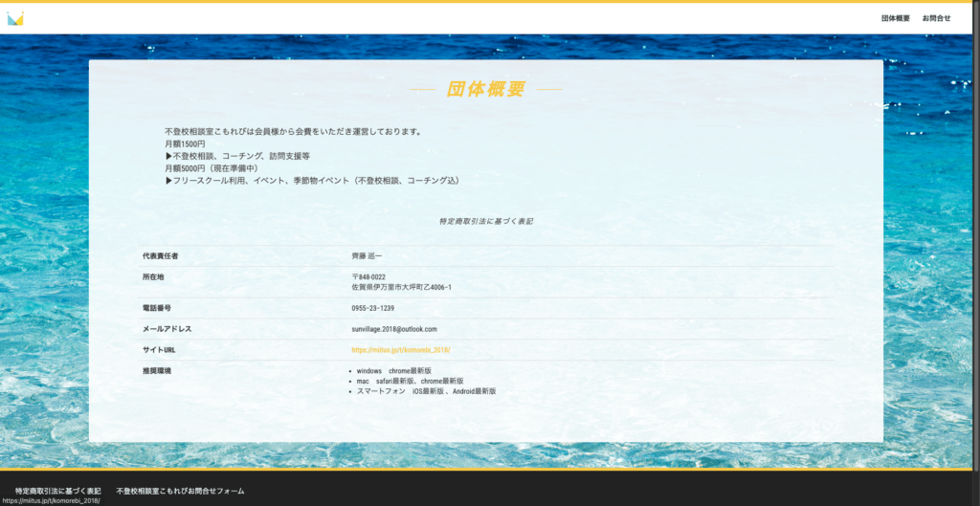Click the 所在地 row label
The image size is (980, 506).
[153, 276]
